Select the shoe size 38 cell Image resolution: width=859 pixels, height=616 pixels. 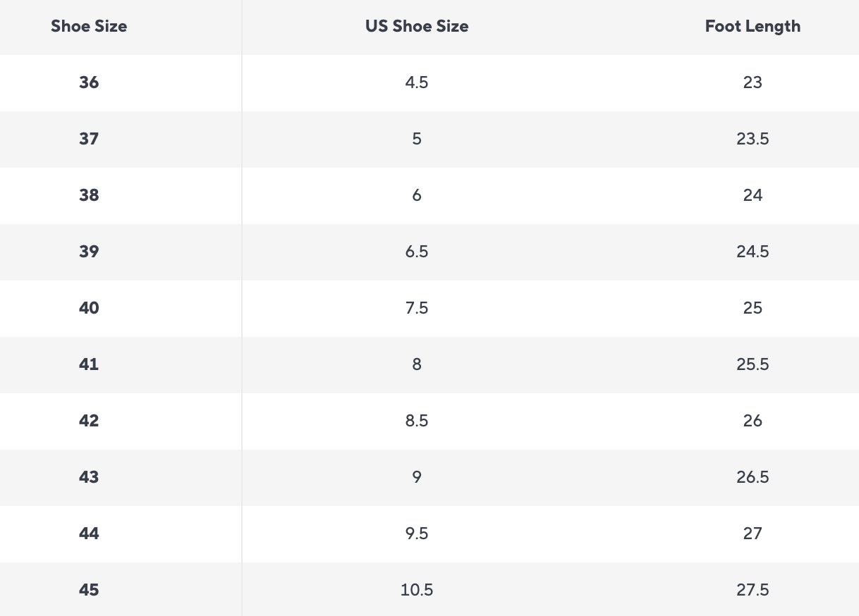click(89, 195)
